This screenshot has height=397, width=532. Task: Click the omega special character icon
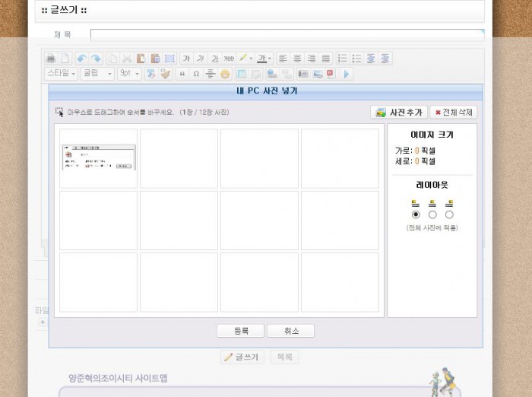196,74
